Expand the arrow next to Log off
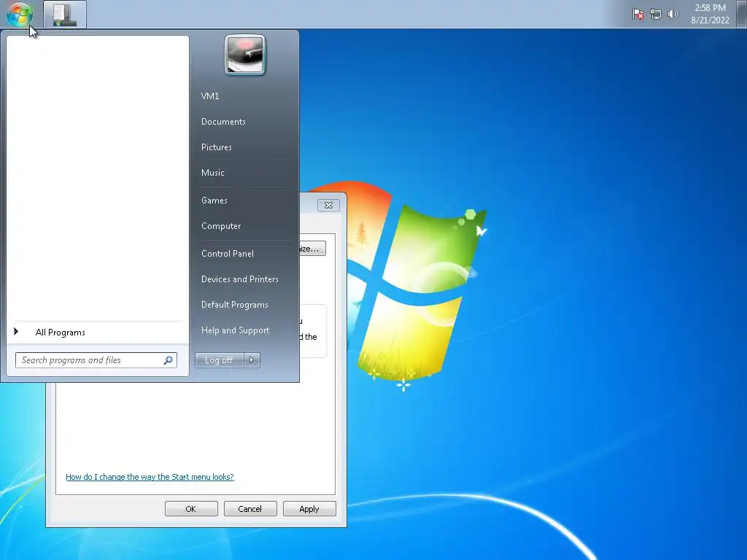The width and height of the screenshot is (747, 560). (252, 360)
